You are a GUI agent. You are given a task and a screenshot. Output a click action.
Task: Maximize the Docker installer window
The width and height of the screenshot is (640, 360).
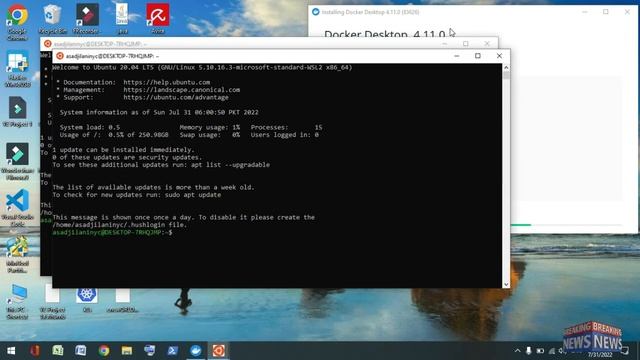[606, 12]
